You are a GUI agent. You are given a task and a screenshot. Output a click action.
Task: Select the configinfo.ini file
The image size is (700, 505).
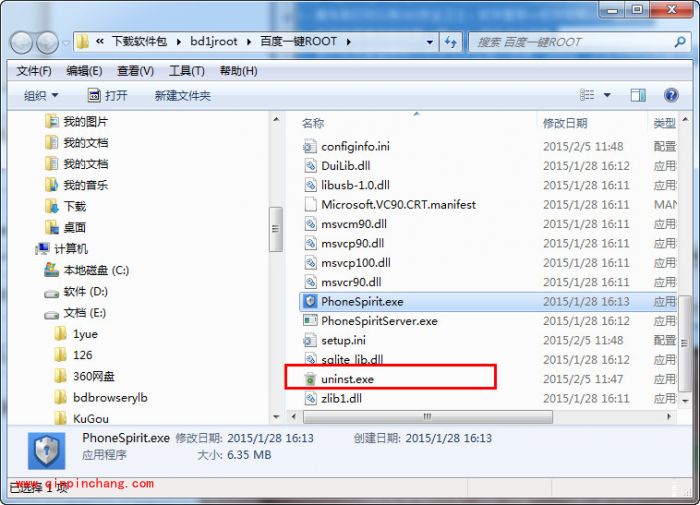346,146
